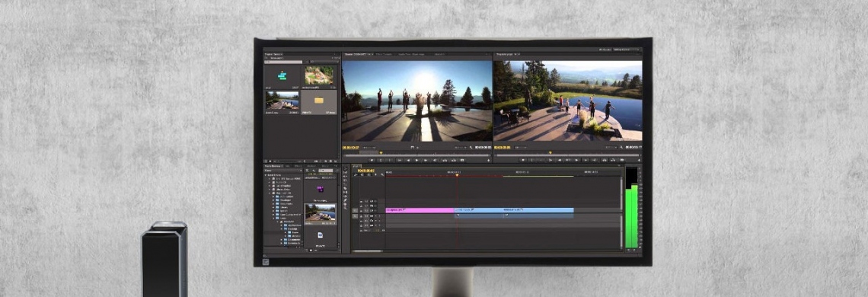Select the Zoom magnifier tool in Tools panel
Image resolution: width=868 pixels, height=297 pixels.
(345, 208)
